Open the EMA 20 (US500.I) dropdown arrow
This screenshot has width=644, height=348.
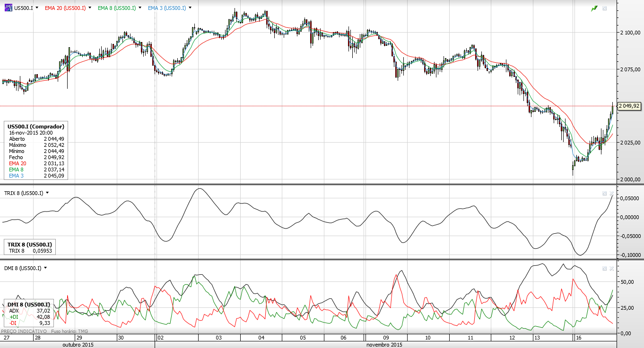91,8
